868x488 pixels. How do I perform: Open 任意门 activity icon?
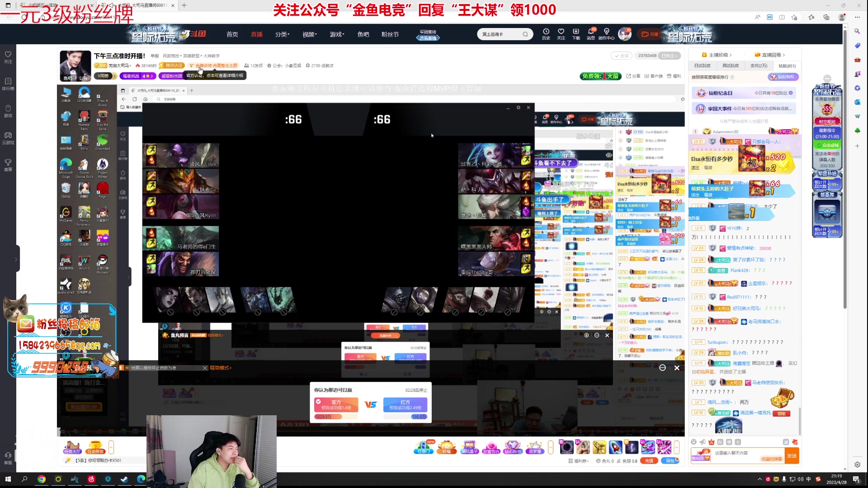click(424, 447)
